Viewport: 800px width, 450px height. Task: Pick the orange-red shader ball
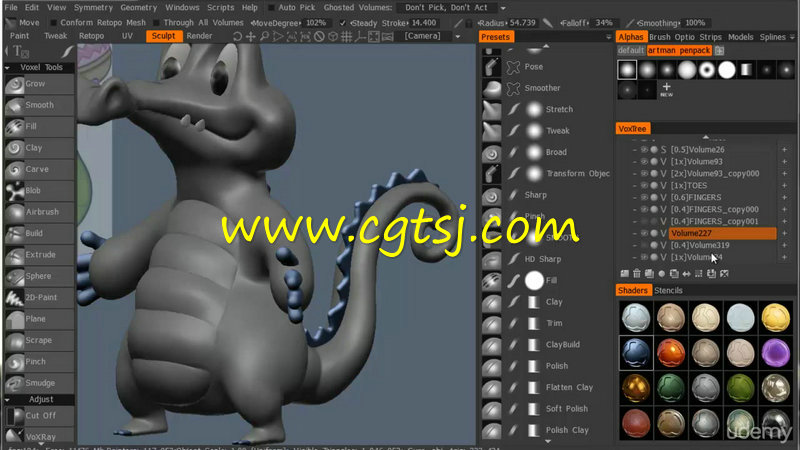pyautogui.click(x=670, y=353)
